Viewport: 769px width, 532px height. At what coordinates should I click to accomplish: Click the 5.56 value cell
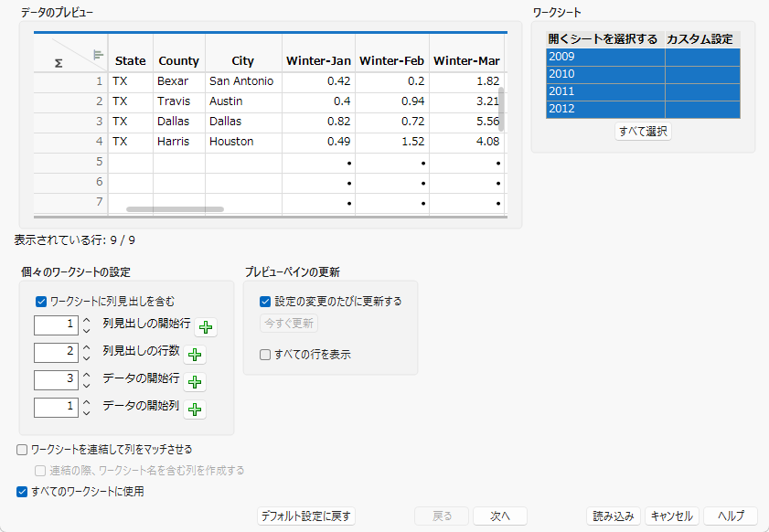point(466,122)
